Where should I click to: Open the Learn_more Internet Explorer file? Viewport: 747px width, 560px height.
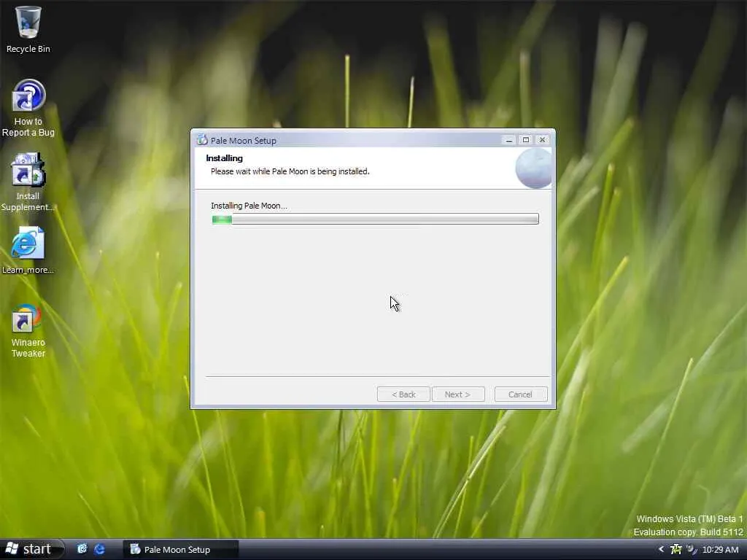[x=28, y=251]
